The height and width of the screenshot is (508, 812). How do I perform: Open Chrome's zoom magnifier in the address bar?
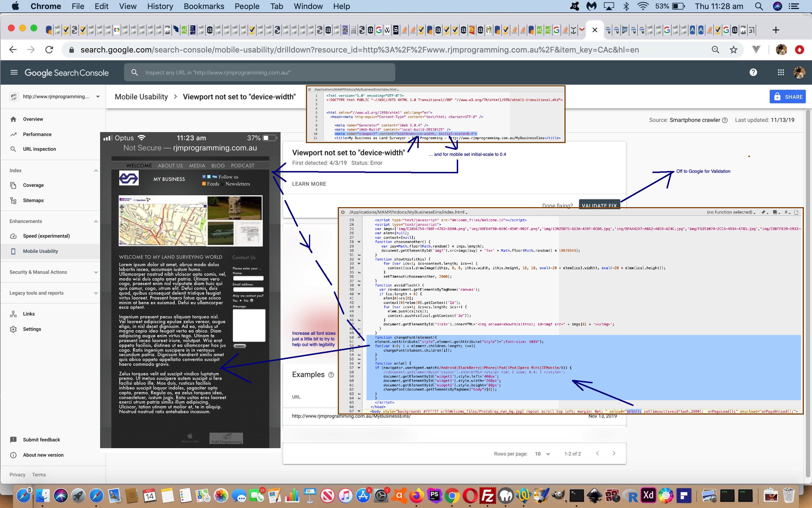[x=715, y=50]
